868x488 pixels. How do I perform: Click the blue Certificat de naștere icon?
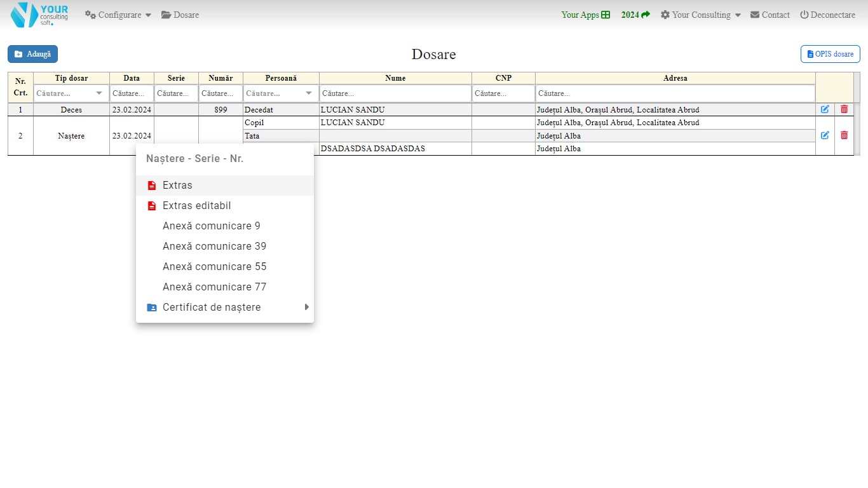(x=152, y=308)
